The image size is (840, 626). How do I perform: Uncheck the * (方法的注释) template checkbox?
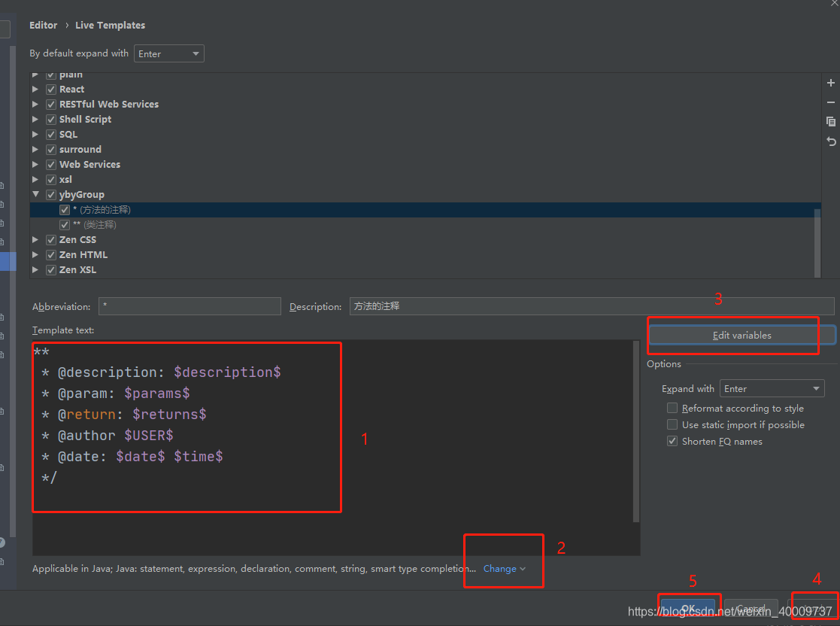coord(64,210)
